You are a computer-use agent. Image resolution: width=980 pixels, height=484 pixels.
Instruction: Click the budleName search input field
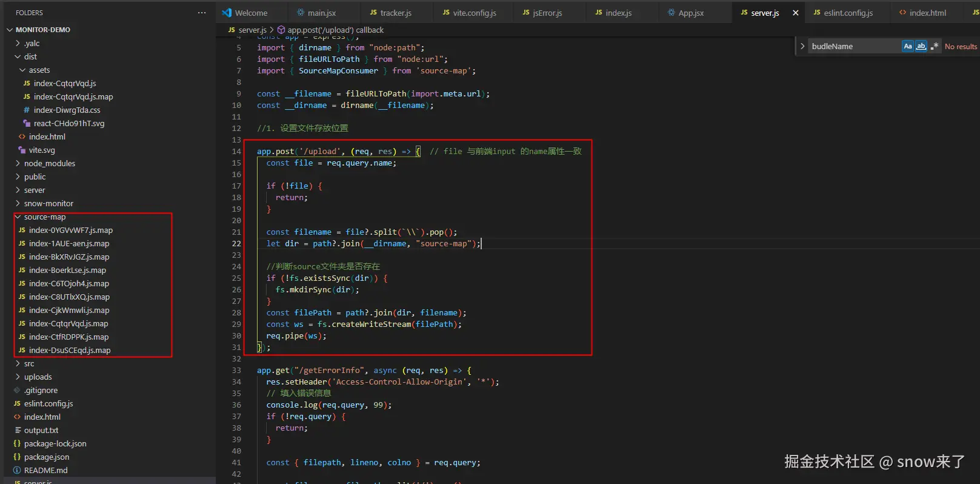[x=855, y=46]
